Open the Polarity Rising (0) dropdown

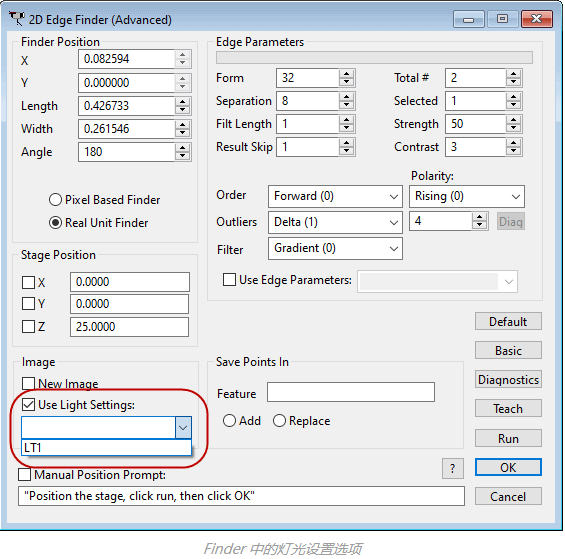pos(467,196)
